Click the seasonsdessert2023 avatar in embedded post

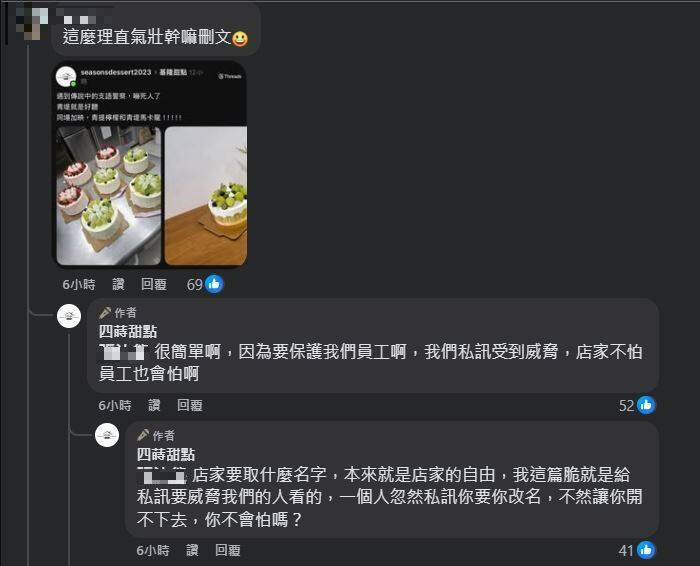66,76
